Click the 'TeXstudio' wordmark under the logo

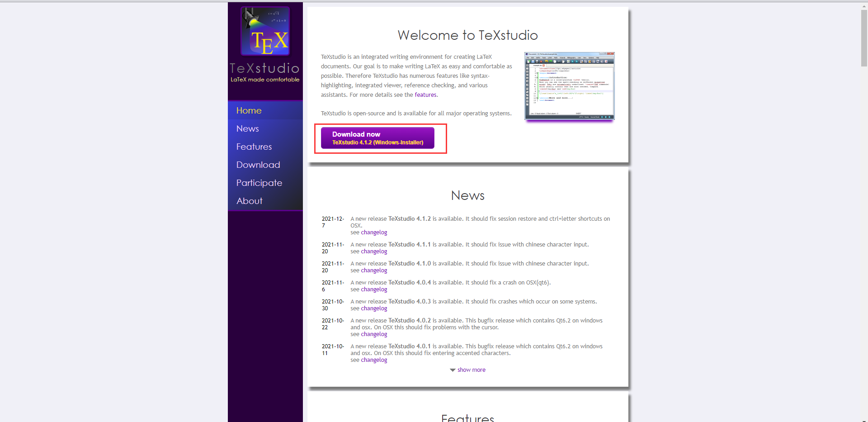(x=264, y=68)
